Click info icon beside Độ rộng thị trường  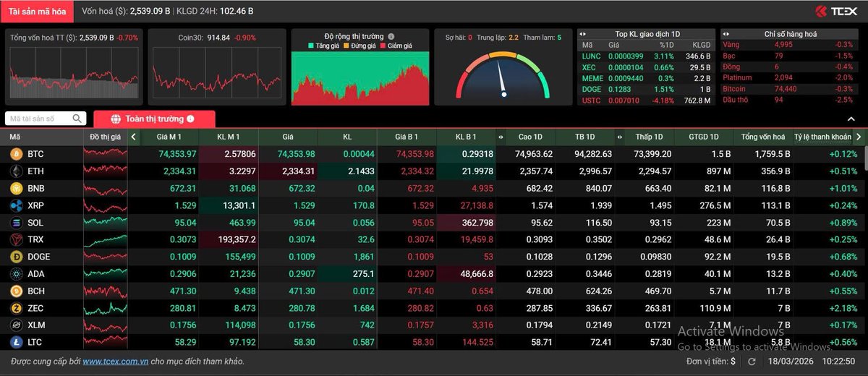[391, 36]
